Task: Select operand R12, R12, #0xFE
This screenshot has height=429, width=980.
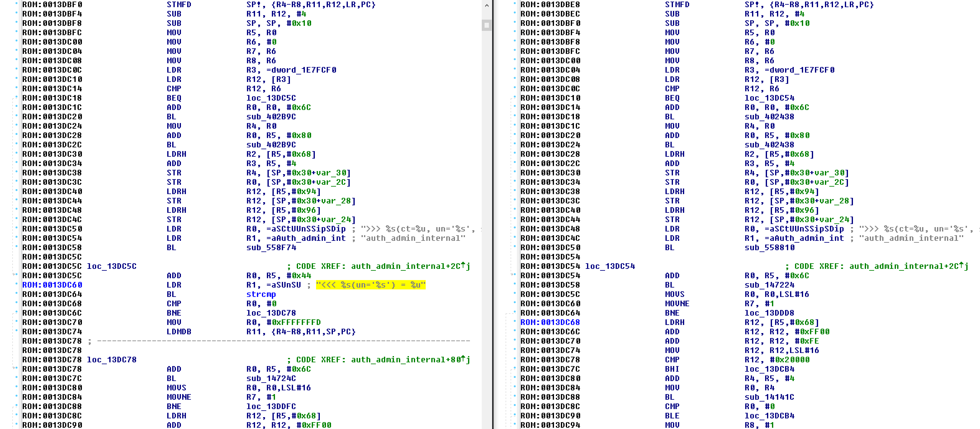Action: click(x=782, y=341)
